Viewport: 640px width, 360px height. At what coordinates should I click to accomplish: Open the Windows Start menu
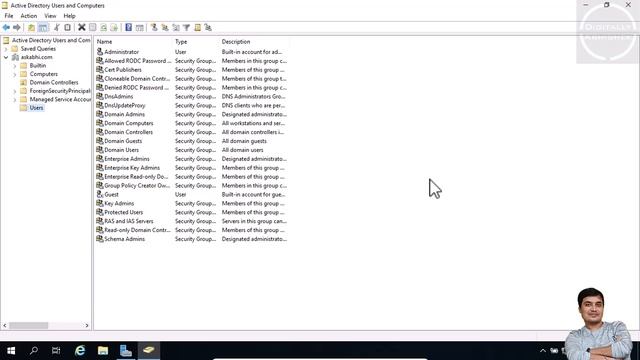tap(11, 350)
